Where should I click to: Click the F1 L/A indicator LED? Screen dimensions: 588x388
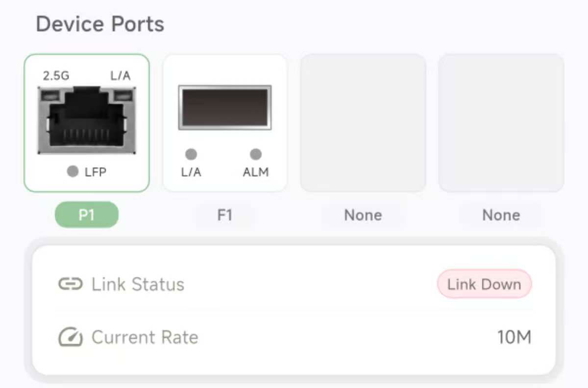(x=191, y=154)
